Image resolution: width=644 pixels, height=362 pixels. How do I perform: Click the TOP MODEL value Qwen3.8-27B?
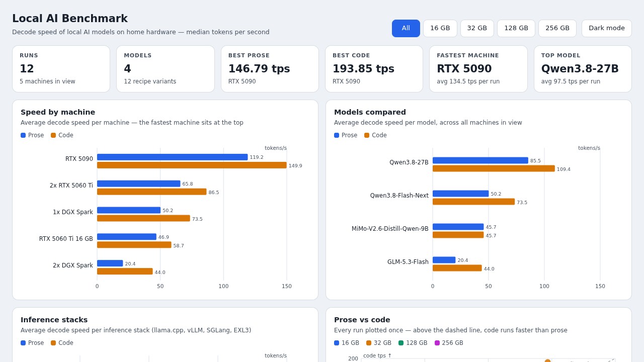point(580,69)
